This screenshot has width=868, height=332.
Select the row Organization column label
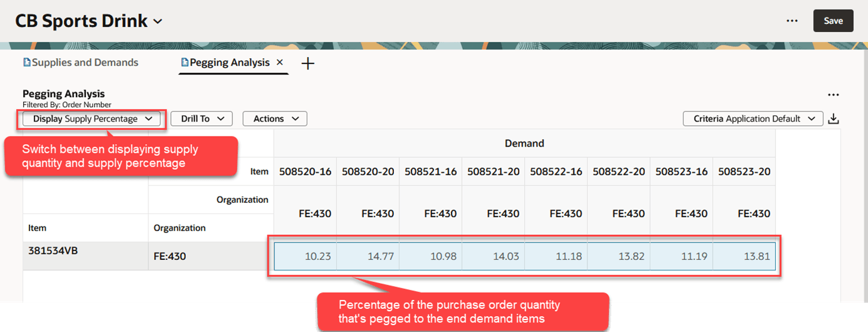180,228
